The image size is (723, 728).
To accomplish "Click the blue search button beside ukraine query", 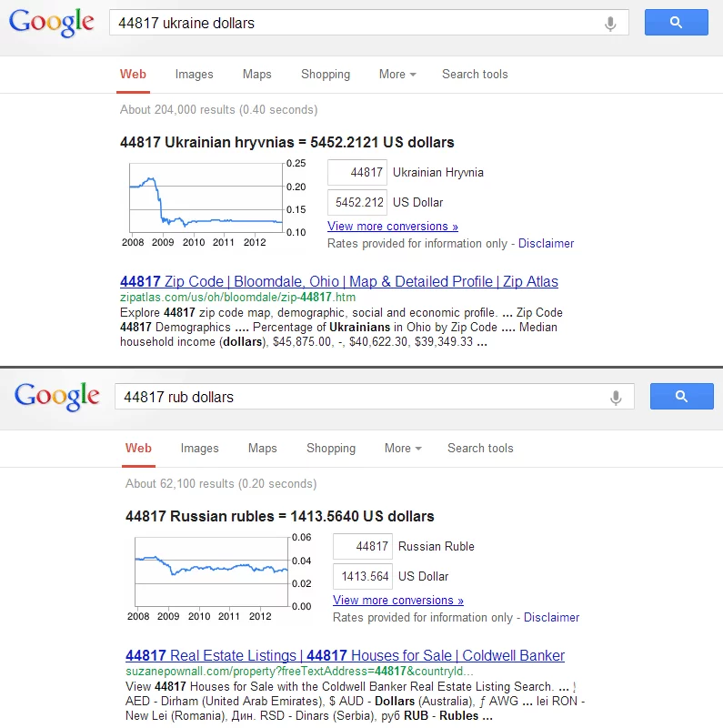I will 676,23.
